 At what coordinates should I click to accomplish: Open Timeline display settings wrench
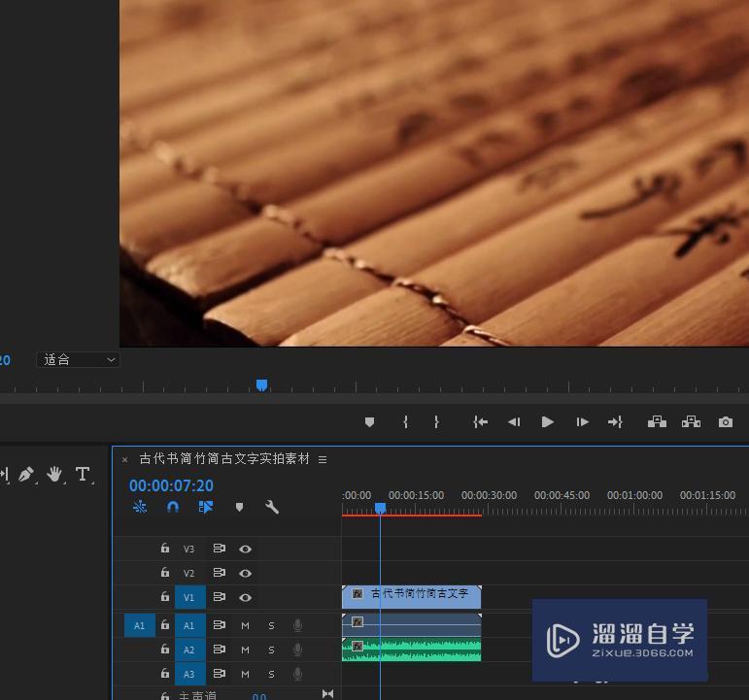pos(272,507)
